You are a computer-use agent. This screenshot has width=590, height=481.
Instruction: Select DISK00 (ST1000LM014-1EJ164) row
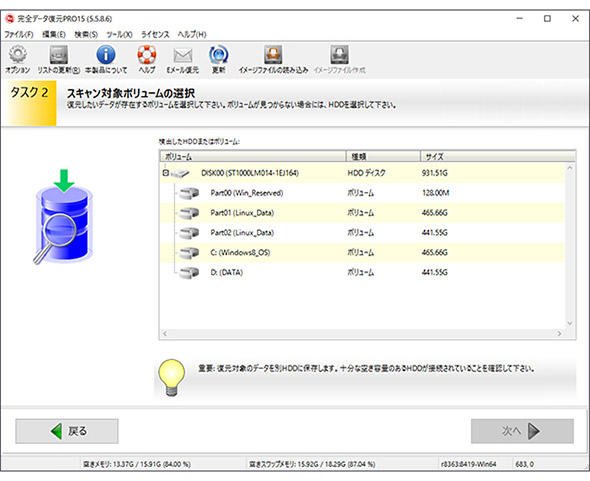pyautogui.click(x=362, y=173)
